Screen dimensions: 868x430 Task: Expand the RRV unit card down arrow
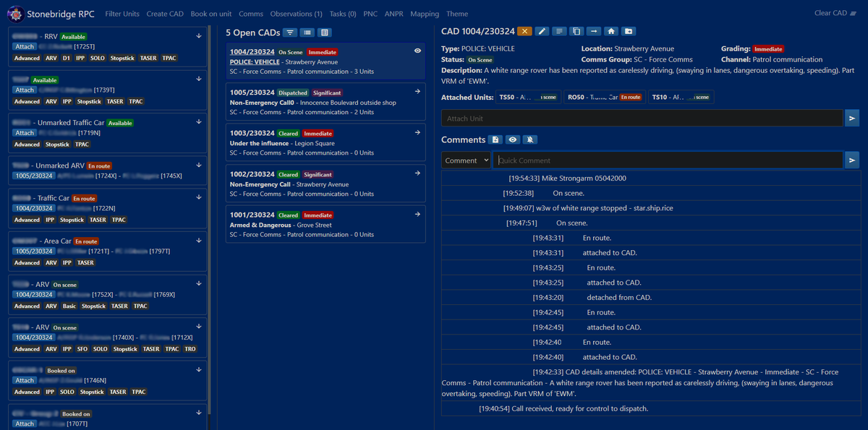(199, 35)
